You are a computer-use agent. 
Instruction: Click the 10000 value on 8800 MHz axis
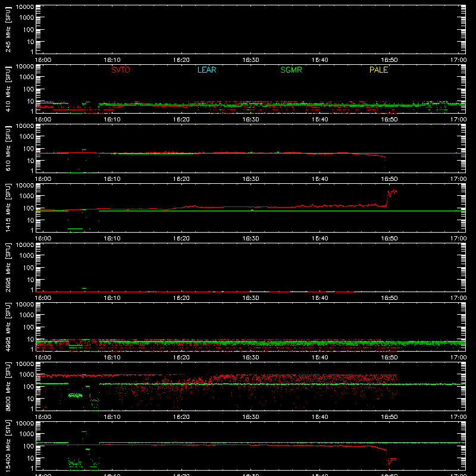pyautogui.click(x=25, y=364)
